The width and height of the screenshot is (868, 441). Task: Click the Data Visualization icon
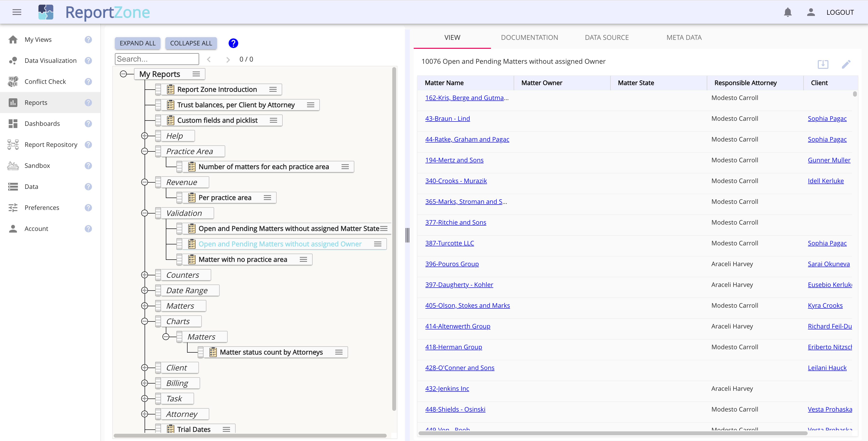13,60
